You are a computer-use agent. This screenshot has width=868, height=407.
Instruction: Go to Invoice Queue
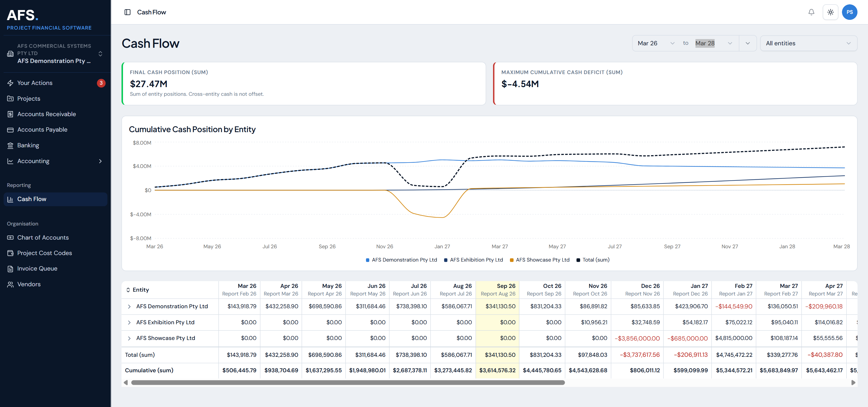[56, 269]
